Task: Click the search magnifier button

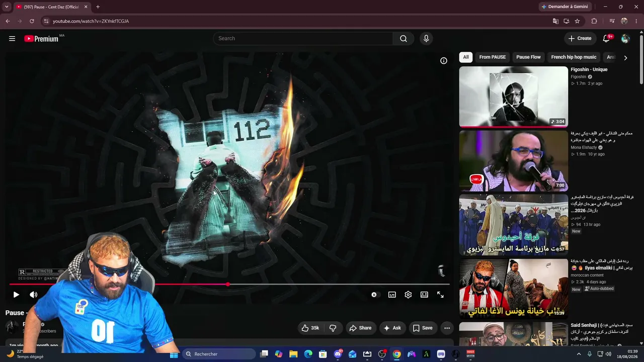Action: [x=404, y=39]
